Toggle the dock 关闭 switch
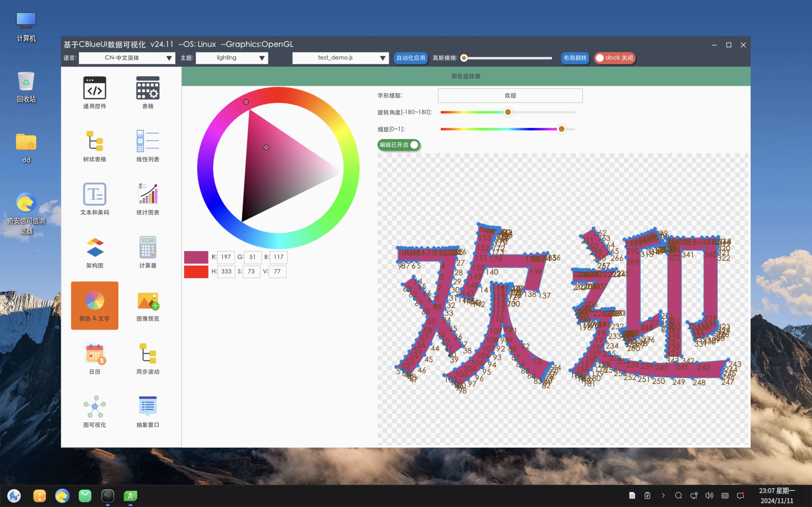 coord(614,58)
